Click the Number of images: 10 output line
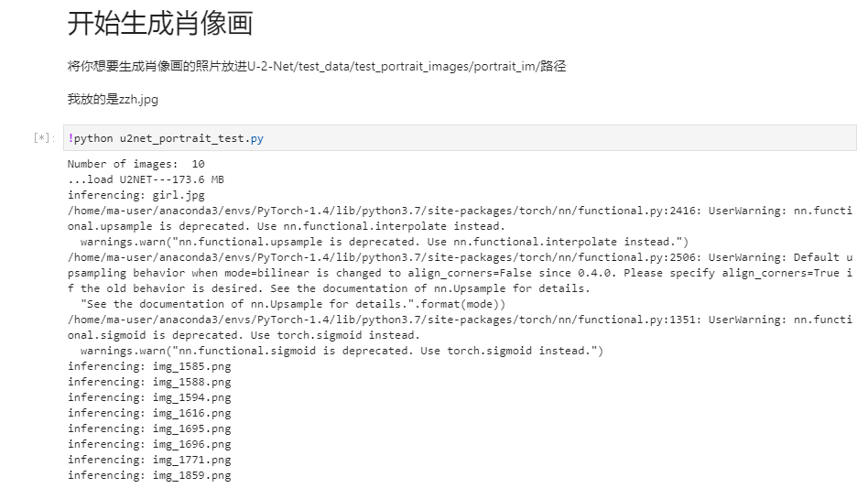The width and height of the screenshot is (868, 488). 136,165
